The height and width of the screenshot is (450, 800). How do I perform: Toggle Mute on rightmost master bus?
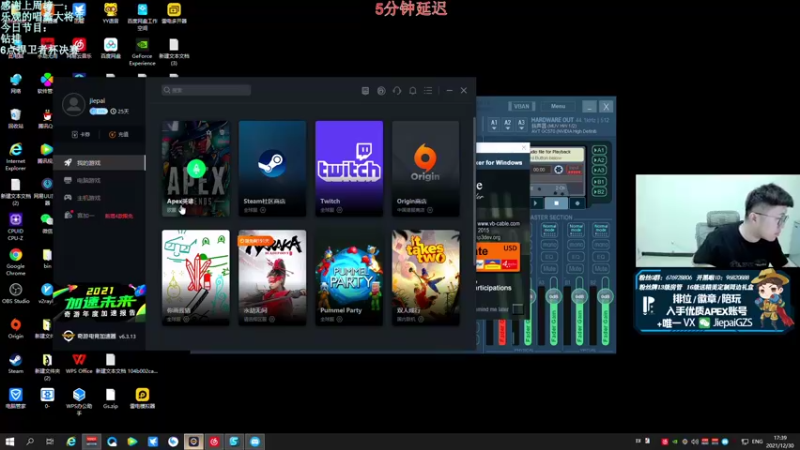coord(601,268)
